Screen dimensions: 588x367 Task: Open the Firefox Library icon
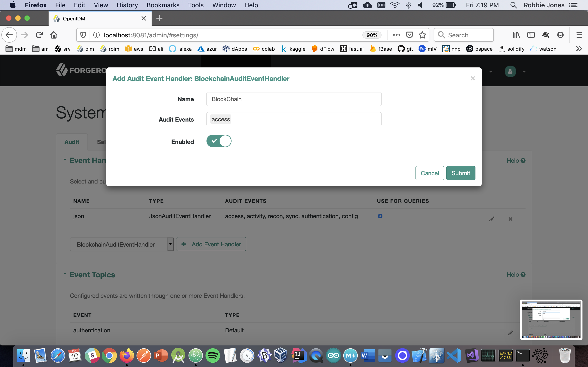click(x=516, y=35)
